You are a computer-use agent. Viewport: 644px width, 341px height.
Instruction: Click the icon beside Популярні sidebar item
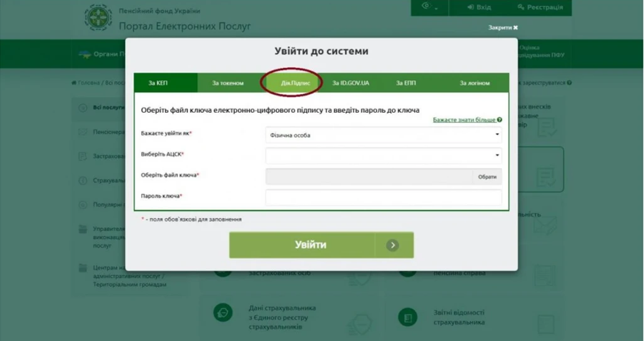[83, 205]
